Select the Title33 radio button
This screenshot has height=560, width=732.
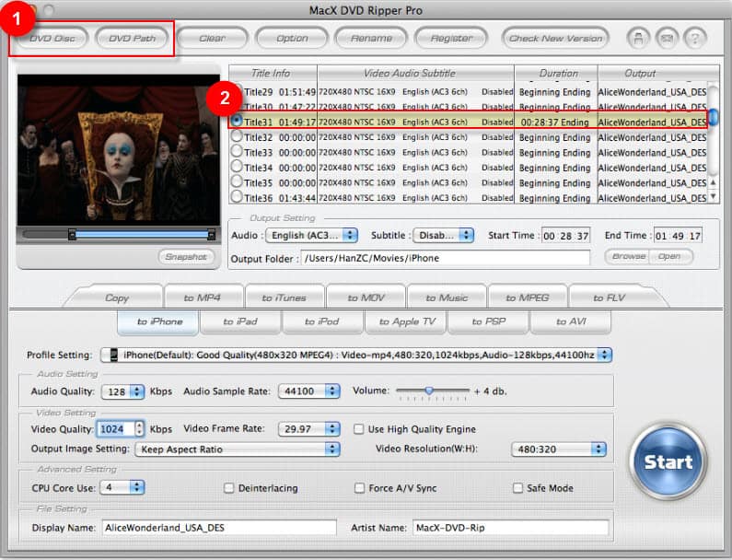(x=237, y=151)
